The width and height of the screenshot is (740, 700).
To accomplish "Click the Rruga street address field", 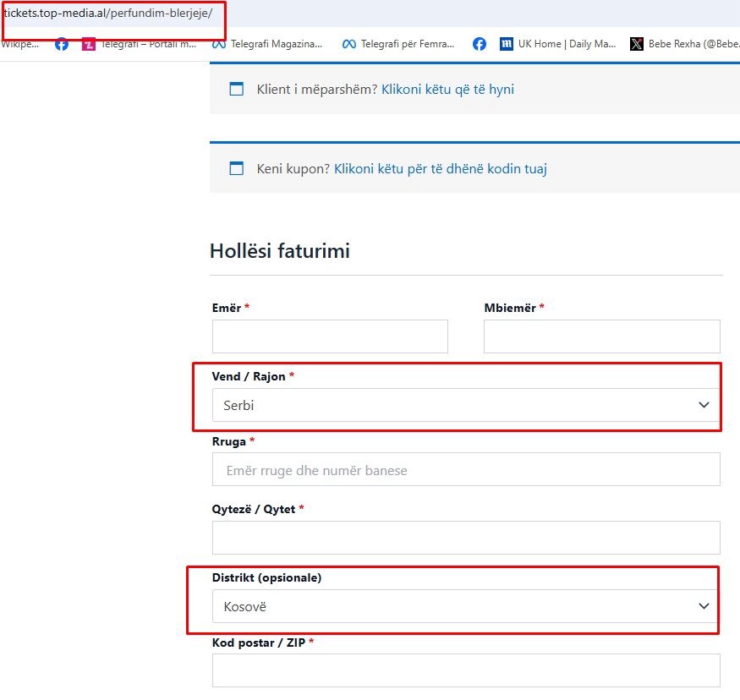I will click(465, 470).
